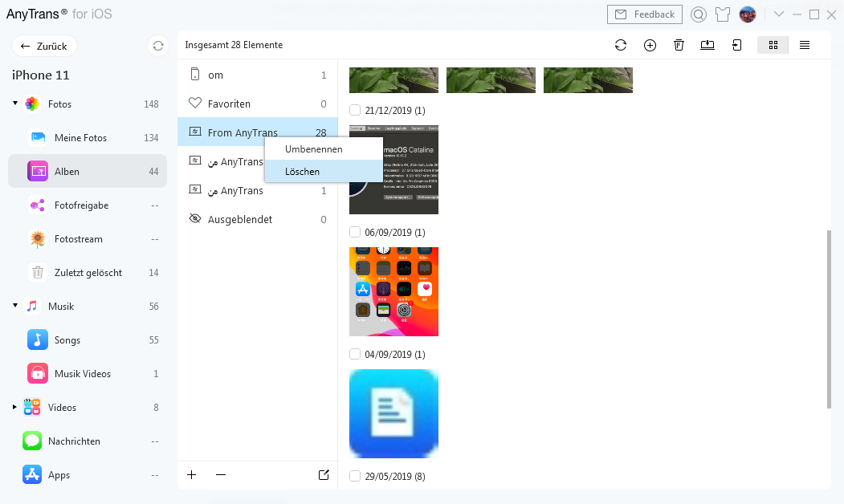Select Alben in the sidebar
844x504 pixels.
[x=88, y=171]
